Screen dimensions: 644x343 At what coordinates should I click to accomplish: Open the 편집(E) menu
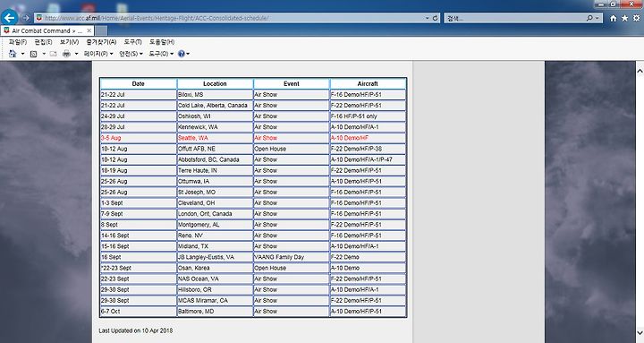[x=43, y=42]
